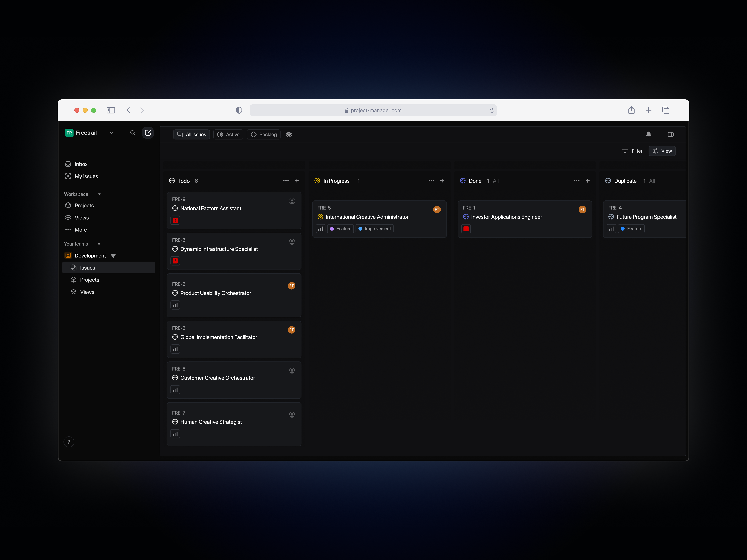Open the sidebar search icon
This screenshot has height=560, width=747.
click(133, 133)
